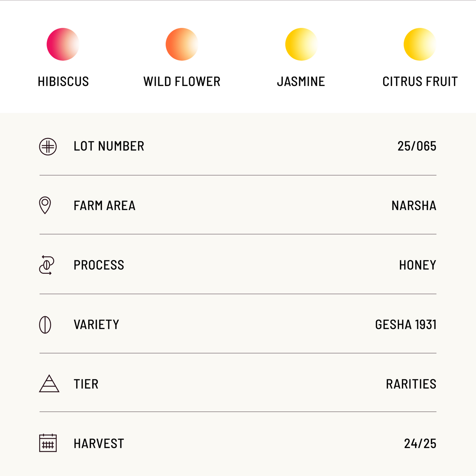Screen dimensions: 476x476
Task: Click the Jasmine flavor label
Action: point(301,82)
